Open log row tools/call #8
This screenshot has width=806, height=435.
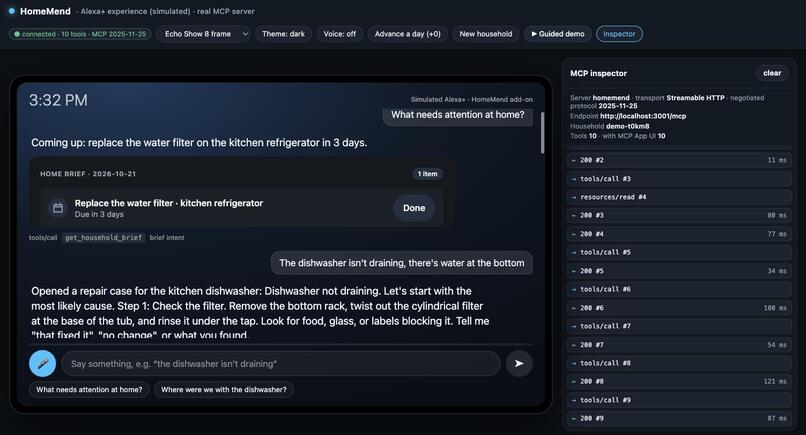pyautogui.click(x=679, y=363)
